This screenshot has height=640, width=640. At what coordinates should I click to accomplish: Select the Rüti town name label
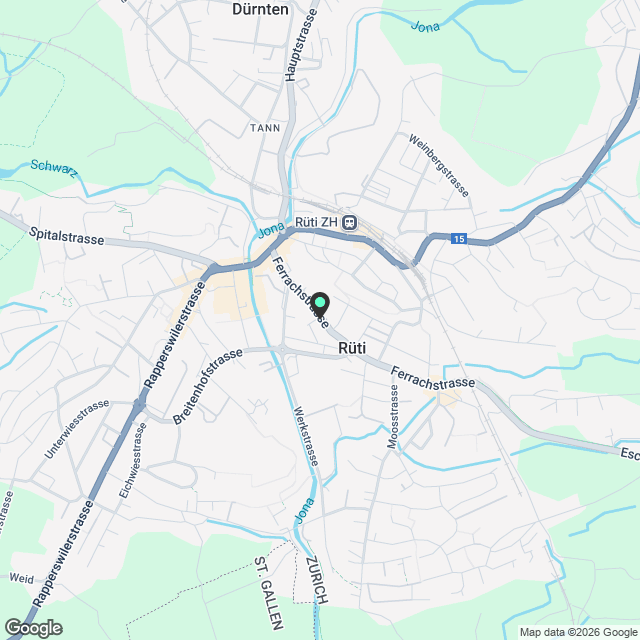point(352,348)
